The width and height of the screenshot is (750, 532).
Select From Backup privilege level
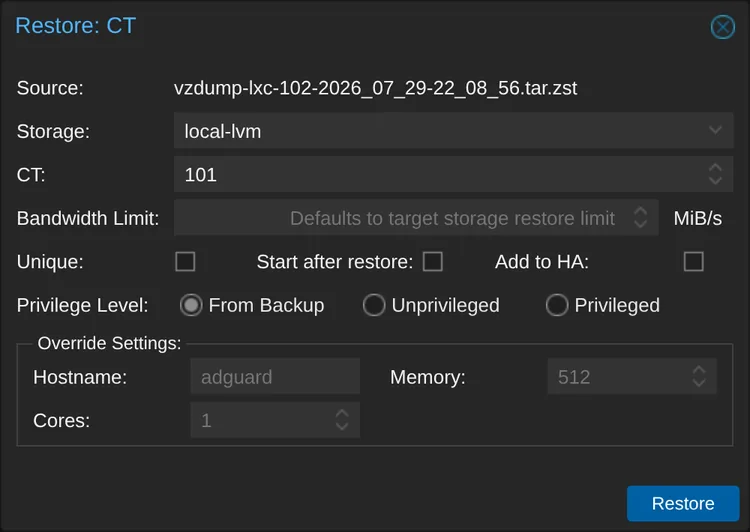191,305
